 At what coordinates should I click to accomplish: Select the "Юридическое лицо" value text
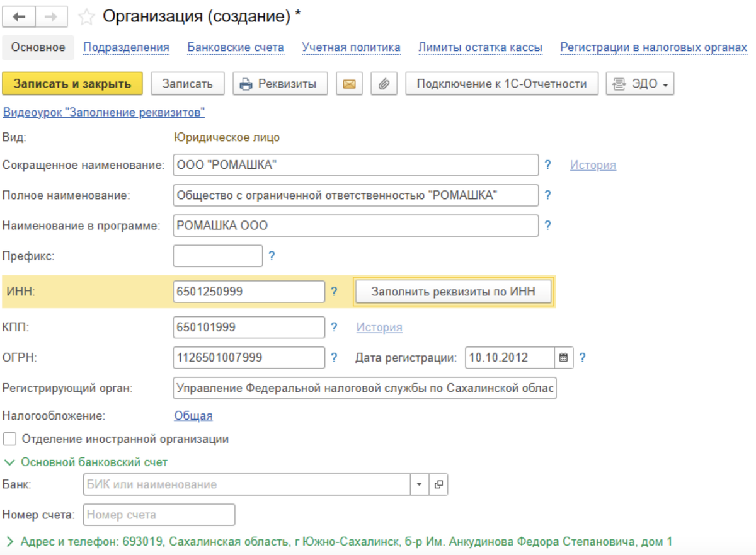click(x=227, y=137)
